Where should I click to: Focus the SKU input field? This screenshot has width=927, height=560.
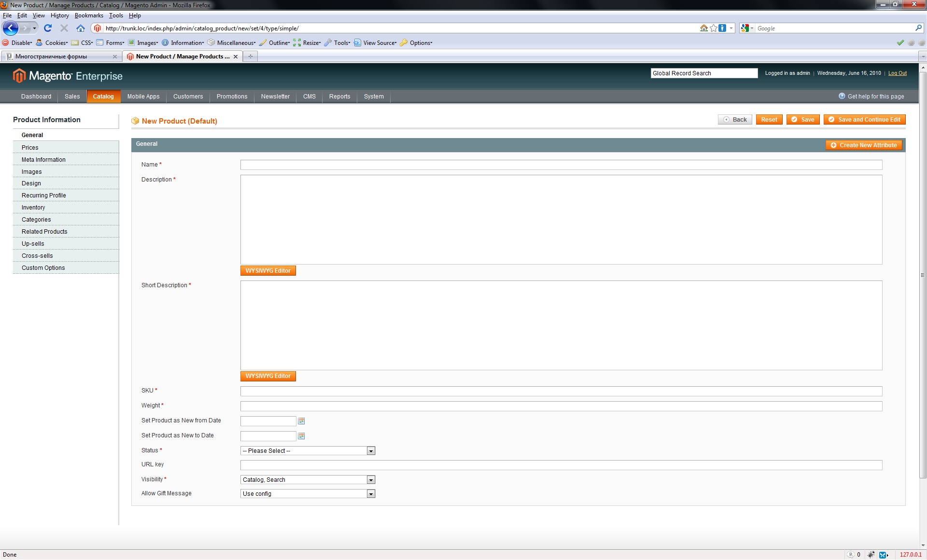coord(561,391)
